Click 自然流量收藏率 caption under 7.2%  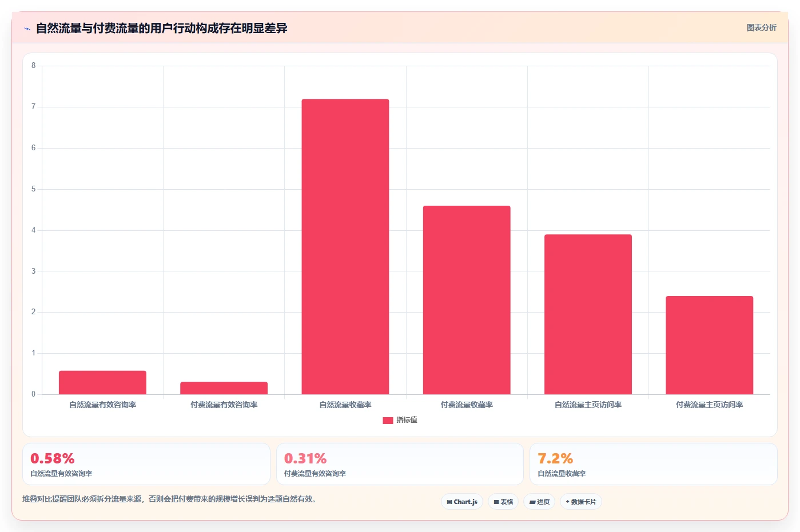pos(562,474)
